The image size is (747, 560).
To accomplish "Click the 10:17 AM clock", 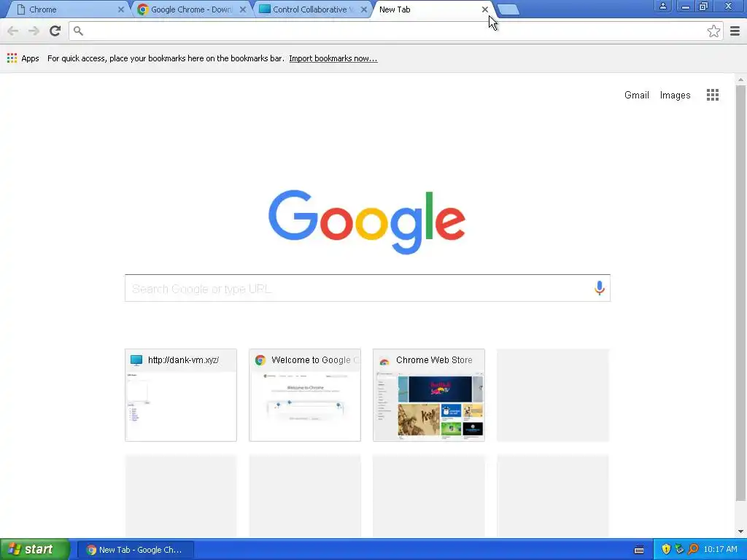I will click(720, 549).
